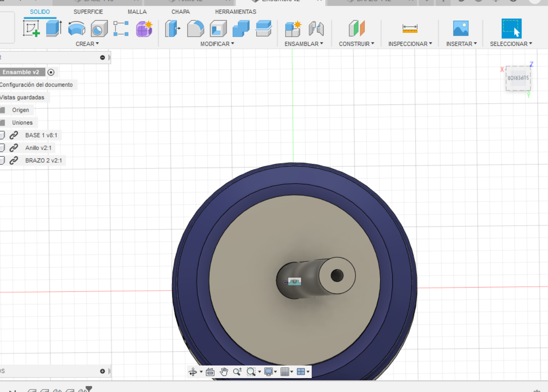The height and width of the screenshot is (392, 548).
Task: Activate the Pan hand tool
Action: click(224, 372)
